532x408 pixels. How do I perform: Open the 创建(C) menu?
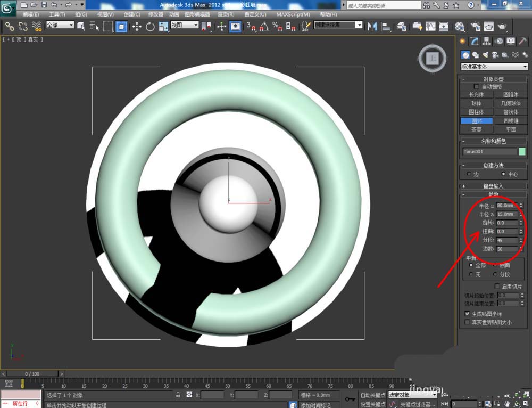click(x=132, y=14)
